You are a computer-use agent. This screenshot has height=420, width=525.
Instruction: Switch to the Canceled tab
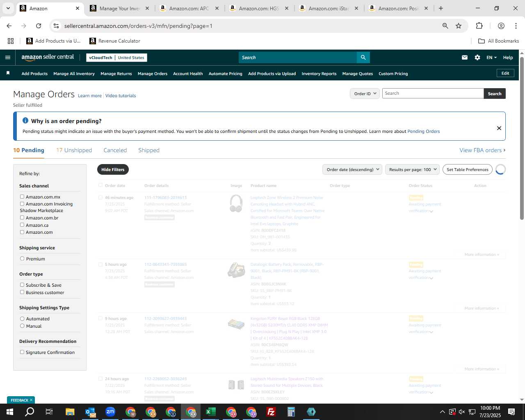pos(115,150)
